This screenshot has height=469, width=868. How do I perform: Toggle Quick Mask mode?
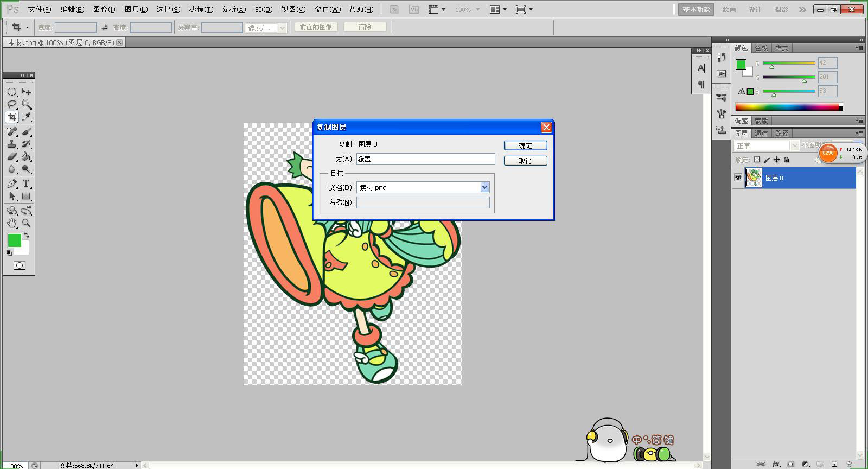coord(20,265)
